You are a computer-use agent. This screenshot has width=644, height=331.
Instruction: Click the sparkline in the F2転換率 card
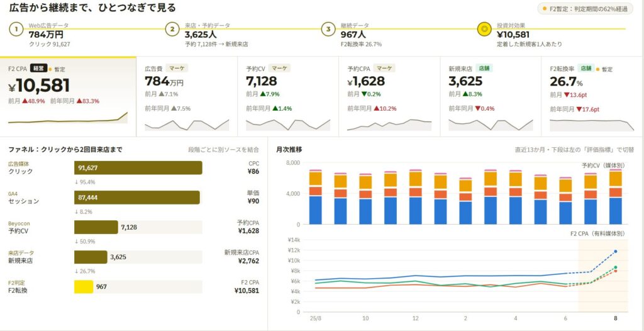[592, 125]
